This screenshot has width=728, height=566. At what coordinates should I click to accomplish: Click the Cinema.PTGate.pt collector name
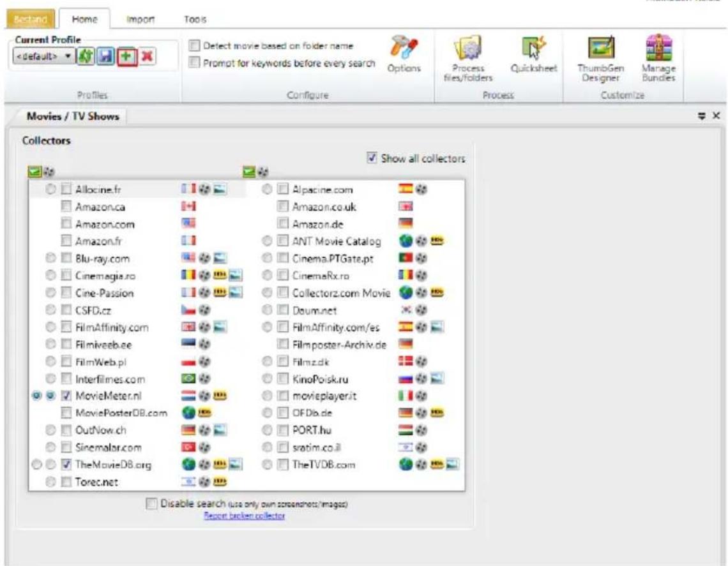333,258
